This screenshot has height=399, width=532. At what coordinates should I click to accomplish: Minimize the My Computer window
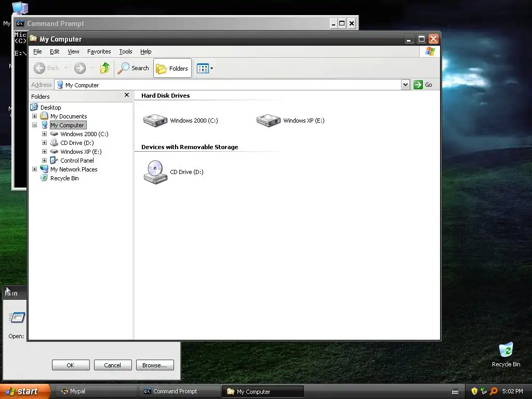[x=409, y=39]
